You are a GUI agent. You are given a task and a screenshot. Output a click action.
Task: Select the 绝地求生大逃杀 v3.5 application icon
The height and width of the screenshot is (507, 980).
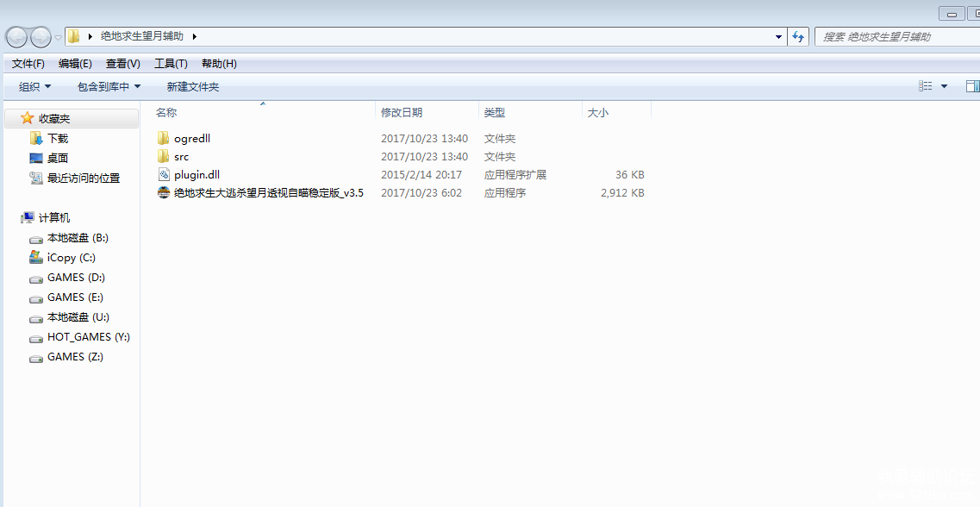[163, 192]
